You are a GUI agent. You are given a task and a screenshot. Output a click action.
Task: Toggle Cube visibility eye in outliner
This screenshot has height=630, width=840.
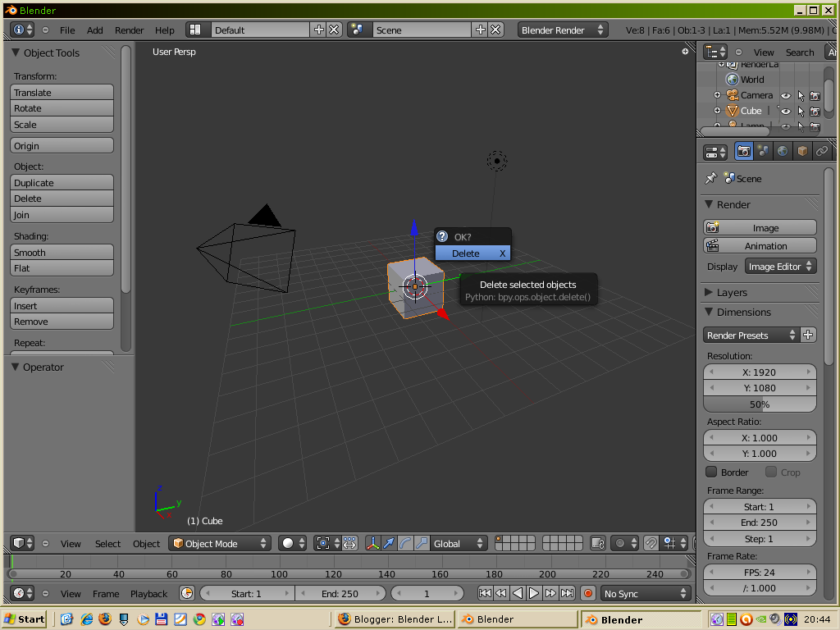coord(785,112)
